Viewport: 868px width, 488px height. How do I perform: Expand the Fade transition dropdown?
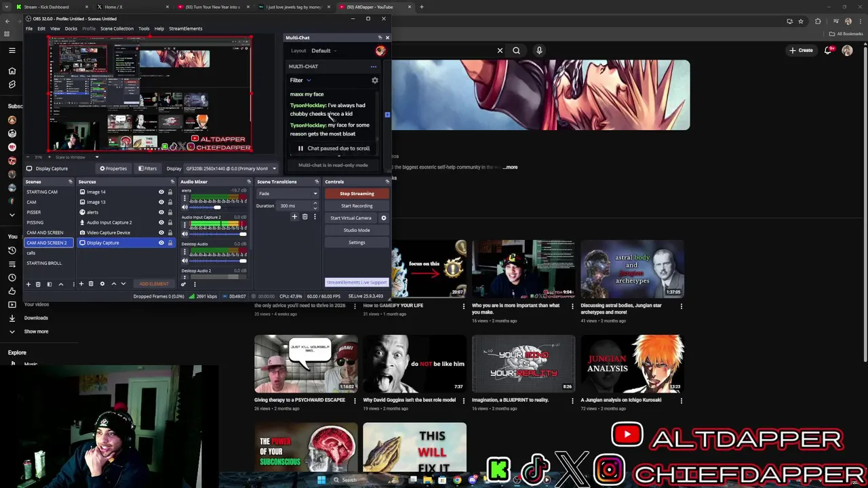tap(288, 193)
